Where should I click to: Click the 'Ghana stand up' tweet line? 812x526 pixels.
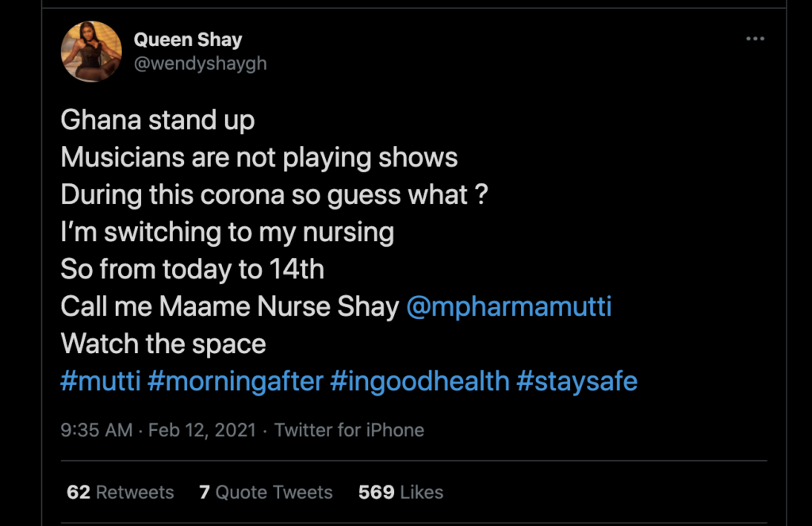point(158,120)
